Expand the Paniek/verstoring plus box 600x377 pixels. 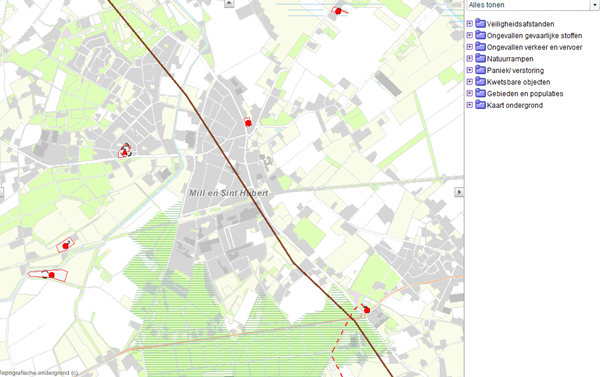point(470,70)
